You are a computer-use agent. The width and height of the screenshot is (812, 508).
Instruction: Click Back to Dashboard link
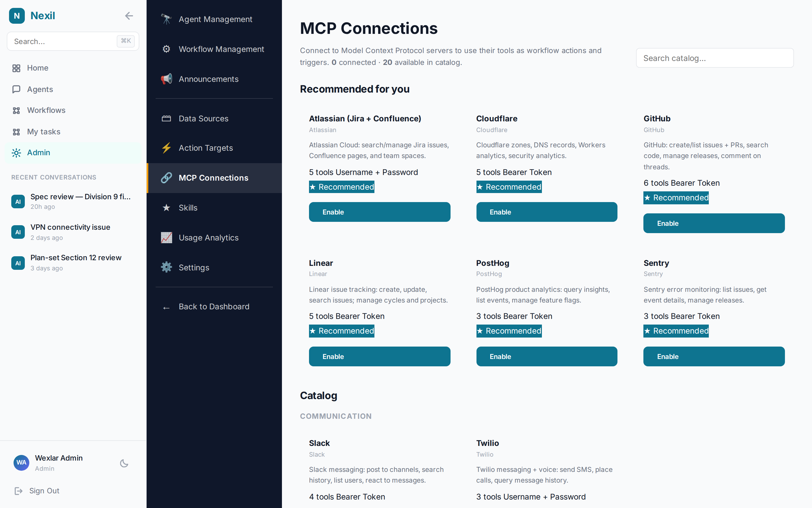click(214, 307)
